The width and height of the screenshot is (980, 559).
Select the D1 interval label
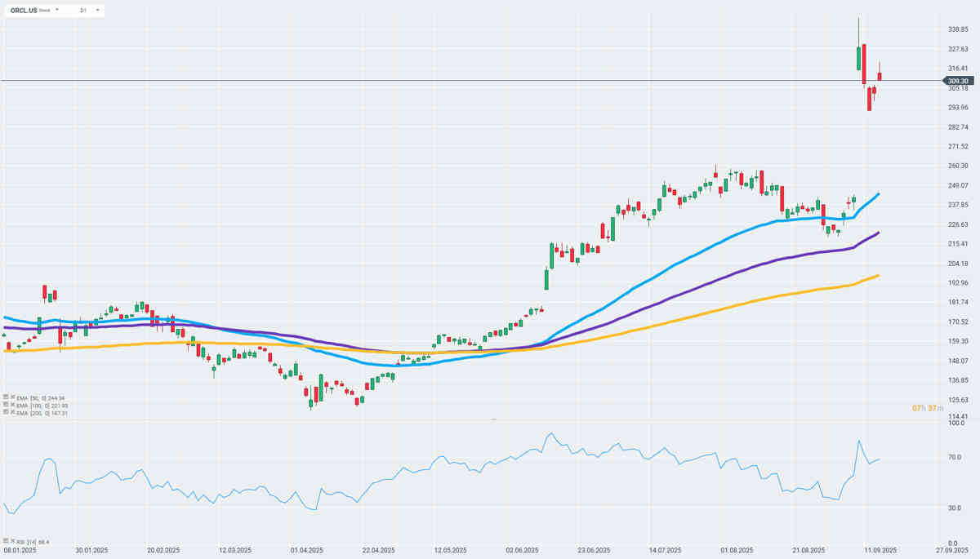pyautogui.click(x=83, y=10)
